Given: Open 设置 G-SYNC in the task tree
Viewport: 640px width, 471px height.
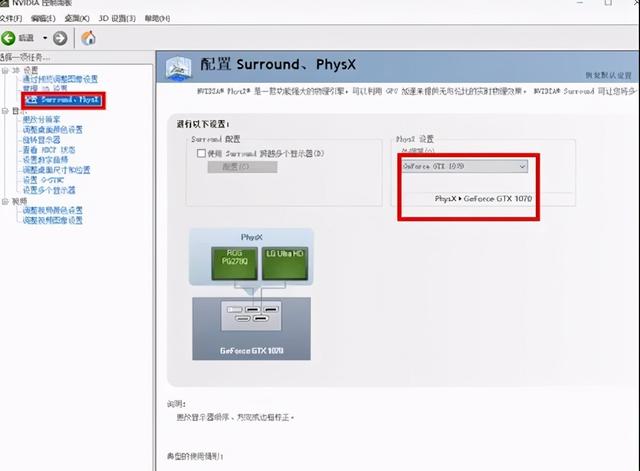Looking at the screenshot, I should point(43,180).
